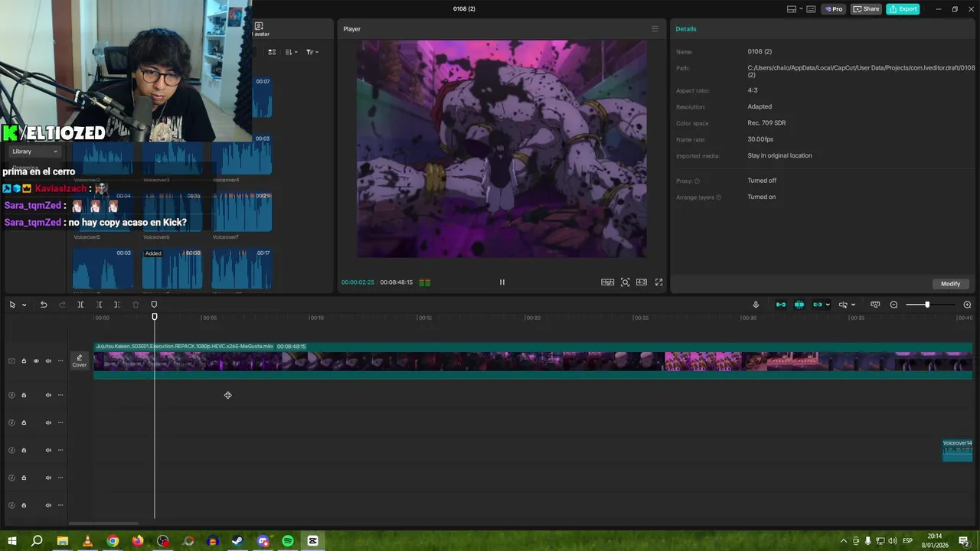Click the playhead marker on the ruler

[155, 316]
